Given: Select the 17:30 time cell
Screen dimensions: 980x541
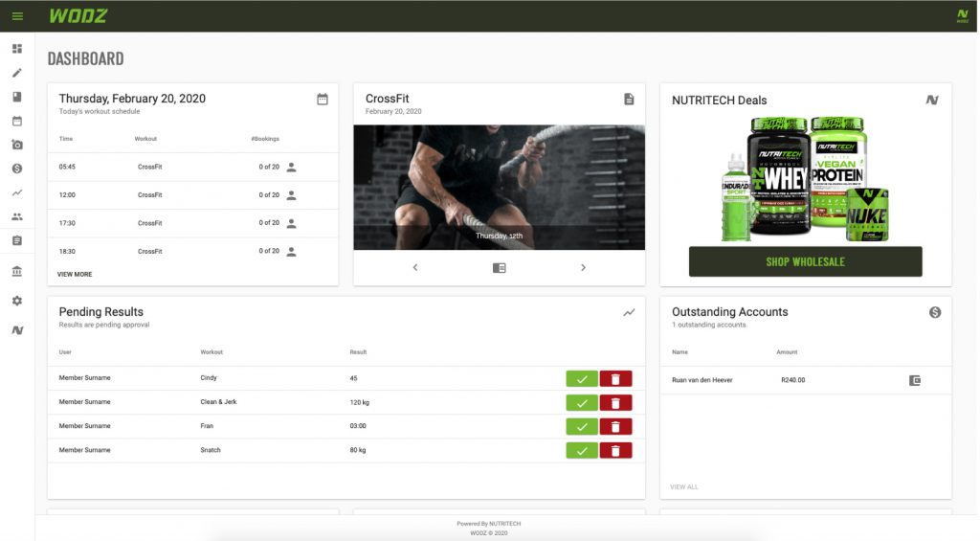Looking at the screenshot, I should 67,223.
